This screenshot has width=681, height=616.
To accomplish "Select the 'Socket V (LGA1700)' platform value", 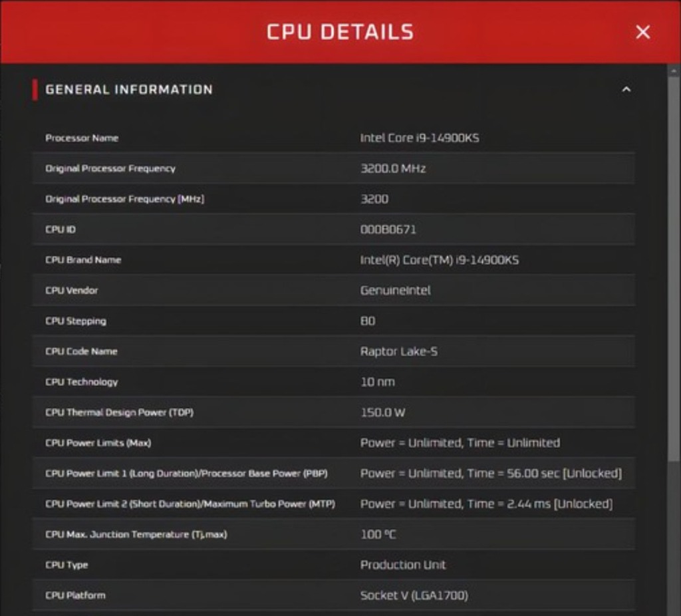I will (414, 595).
